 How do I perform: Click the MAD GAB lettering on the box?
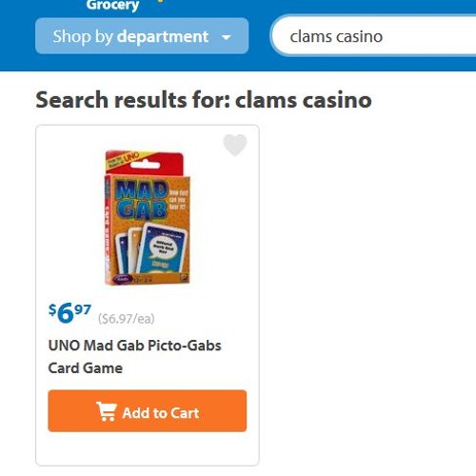(142, 200)
